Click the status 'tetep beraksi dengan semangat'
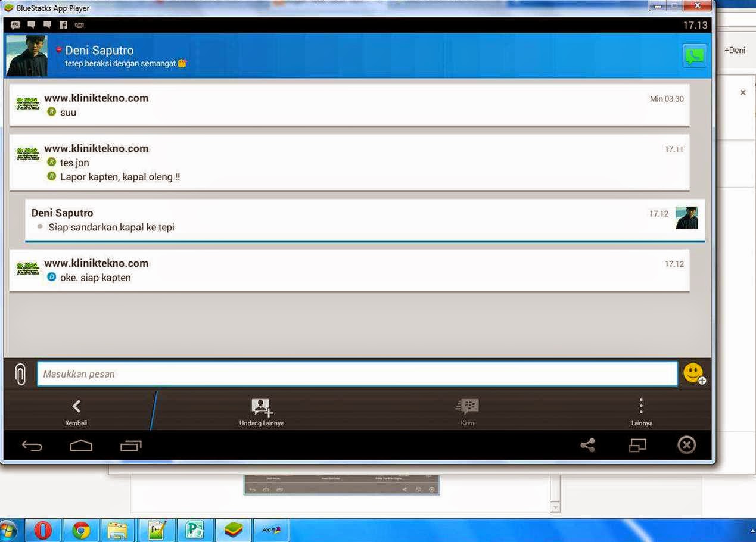This screenshot has height=542, width=756. [x=120, y=63]
